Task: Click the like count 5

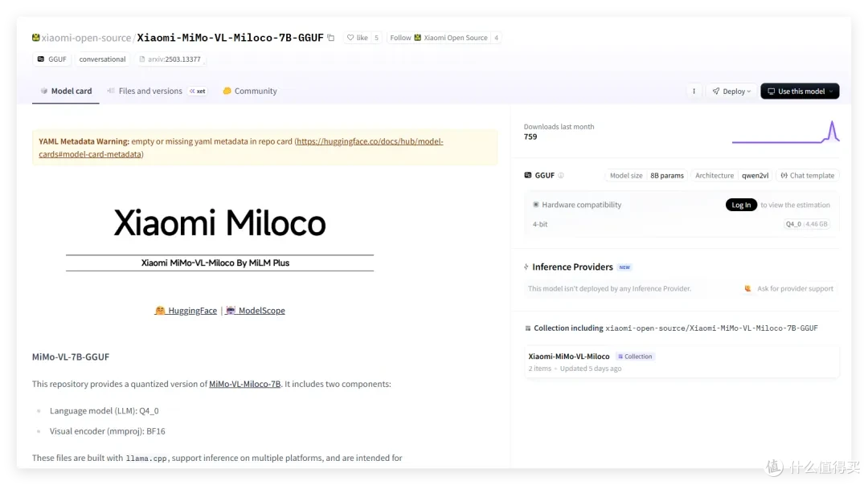Action: tap(376, 38)
